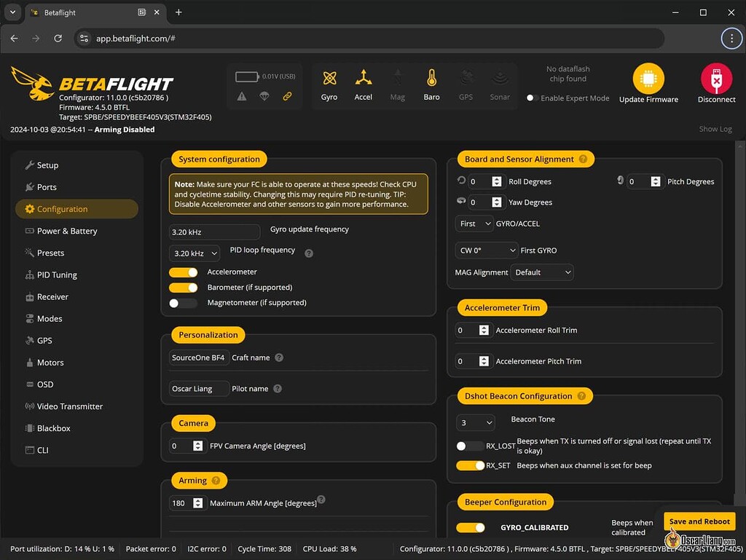
Task: Open help icon next to Pilot name
Action: (278, 389)
